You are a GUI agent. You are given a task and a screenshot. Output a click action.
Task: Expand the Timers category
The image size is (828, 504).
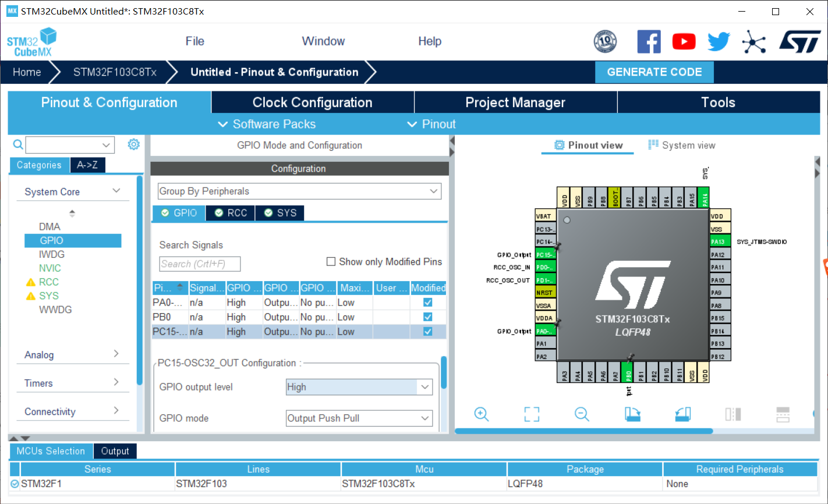click(x=116, y=382)
